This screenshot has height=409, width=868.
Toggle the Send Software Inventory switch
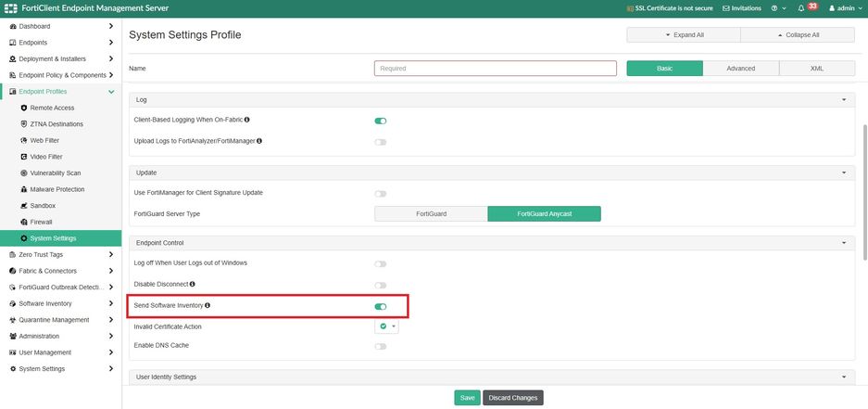pos(381,306)
